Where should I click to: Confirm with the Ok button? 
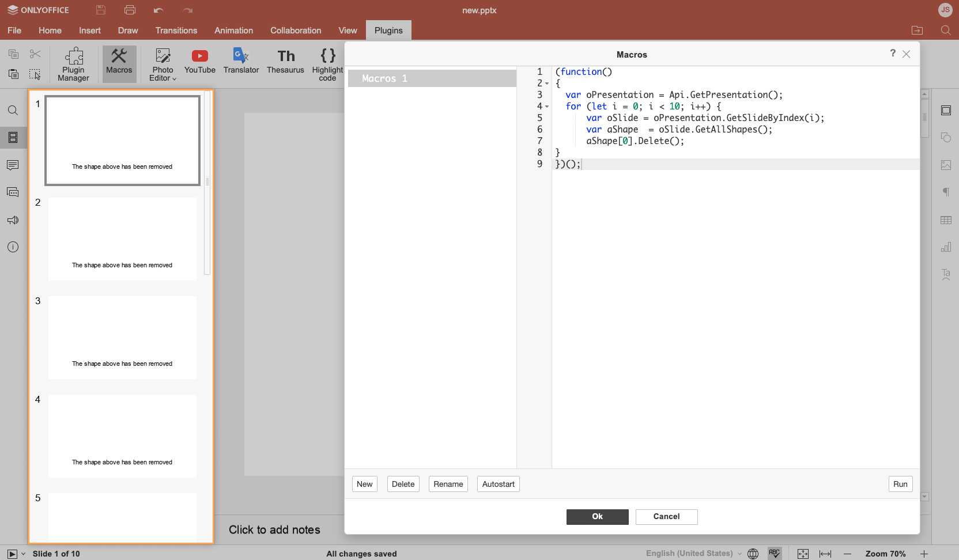[598, 517]
